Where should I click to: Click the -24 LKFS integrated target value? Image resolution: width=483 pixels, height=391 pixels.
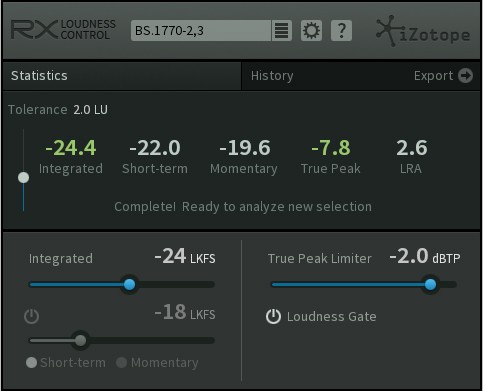pyautogui.click(x=185, y=257)
